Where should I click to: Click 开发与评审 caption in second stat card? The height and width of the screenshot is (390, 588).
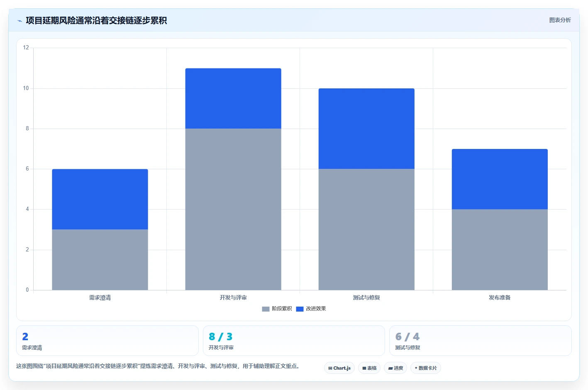221,348
